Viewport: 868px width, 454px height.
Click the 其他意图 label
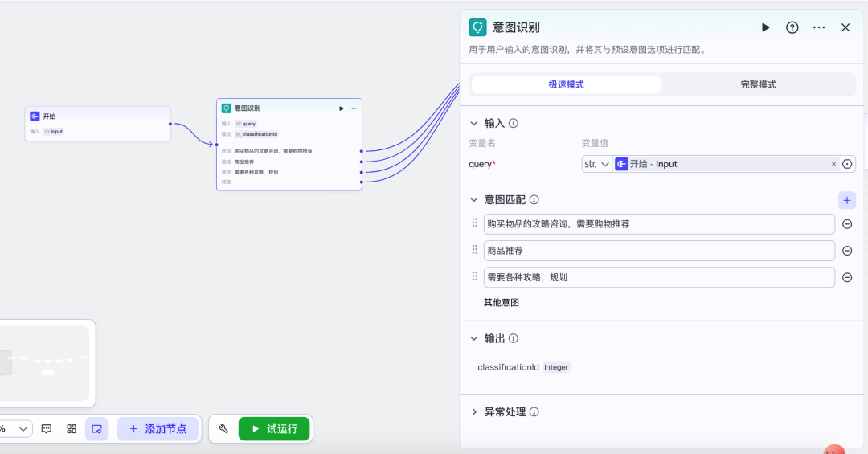[502, 302]
